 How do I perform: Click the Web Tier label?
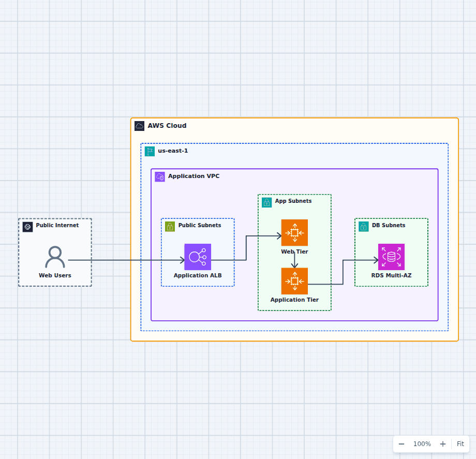(294, 251)
